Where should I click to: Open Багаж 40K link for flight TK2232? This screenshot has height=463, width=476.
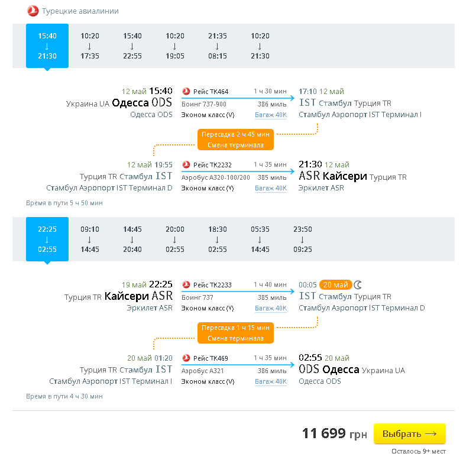271,189
